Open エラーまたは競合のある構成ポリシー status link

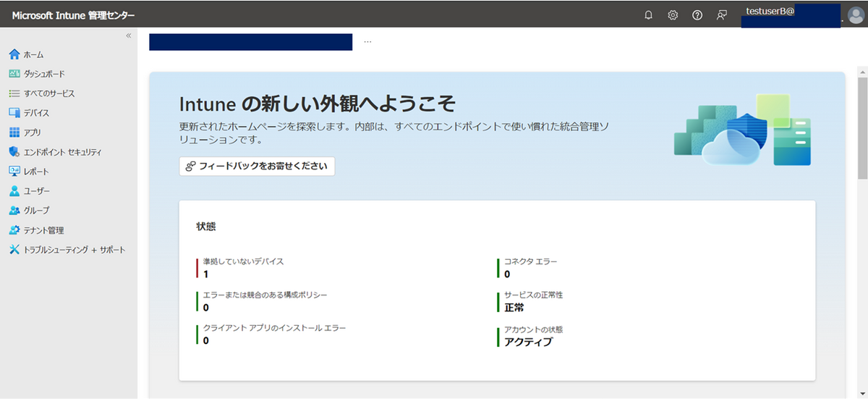(x=265, y=295)
